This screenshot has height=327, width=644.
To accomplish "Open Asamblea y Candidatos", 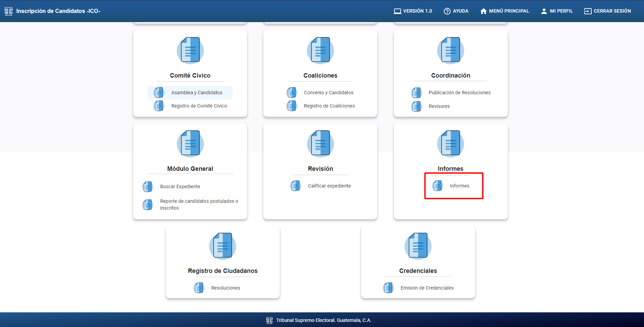I will tap(196, 93).
